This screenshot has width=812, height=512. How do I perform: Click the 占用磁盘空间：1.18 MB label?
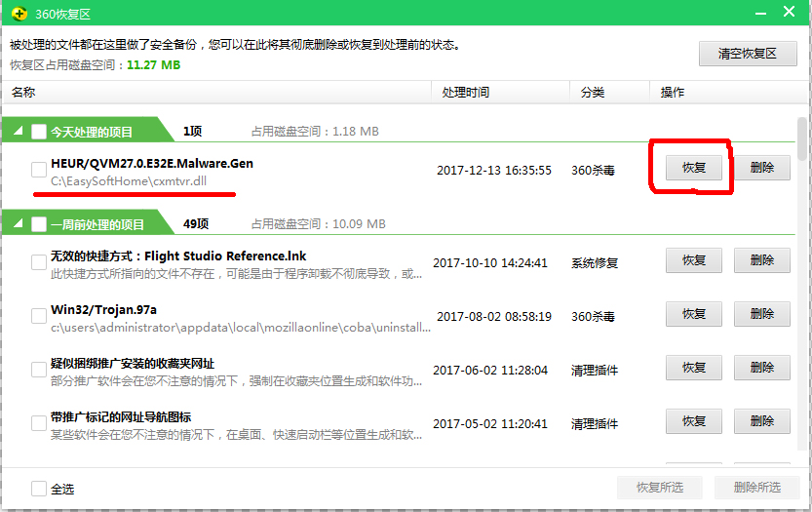coord(315,131)
